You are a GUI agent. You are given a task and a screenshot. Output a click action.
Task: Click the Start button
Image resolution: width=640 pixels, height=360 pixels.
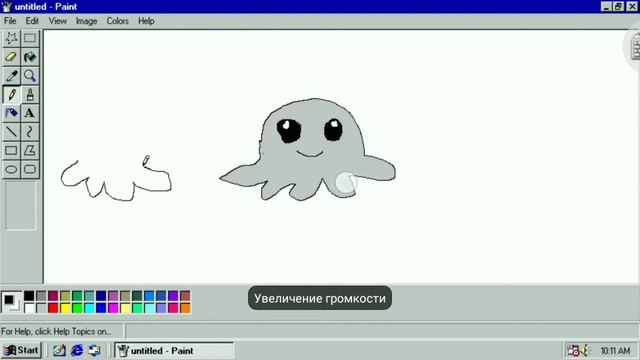pyautogui.click(x=22, y=350)
